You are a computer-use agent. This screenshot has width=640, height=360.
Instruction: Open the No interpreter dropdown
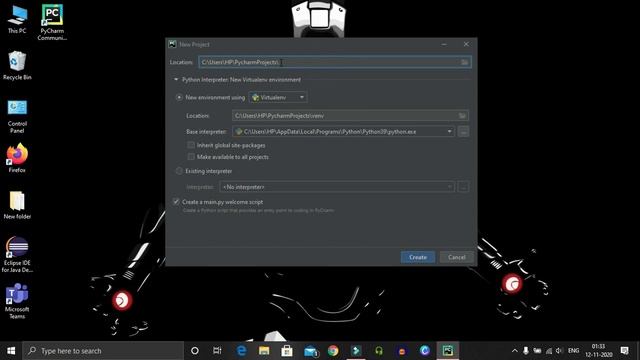337,187
